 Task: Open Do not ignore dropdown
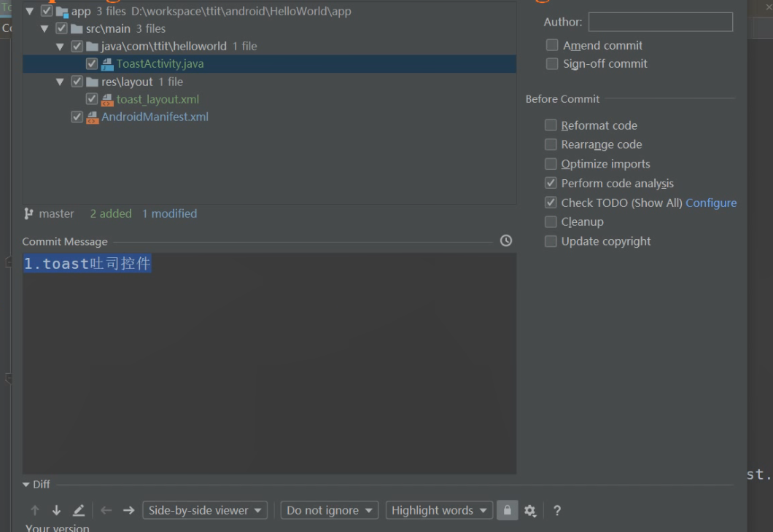click(330, 510)
